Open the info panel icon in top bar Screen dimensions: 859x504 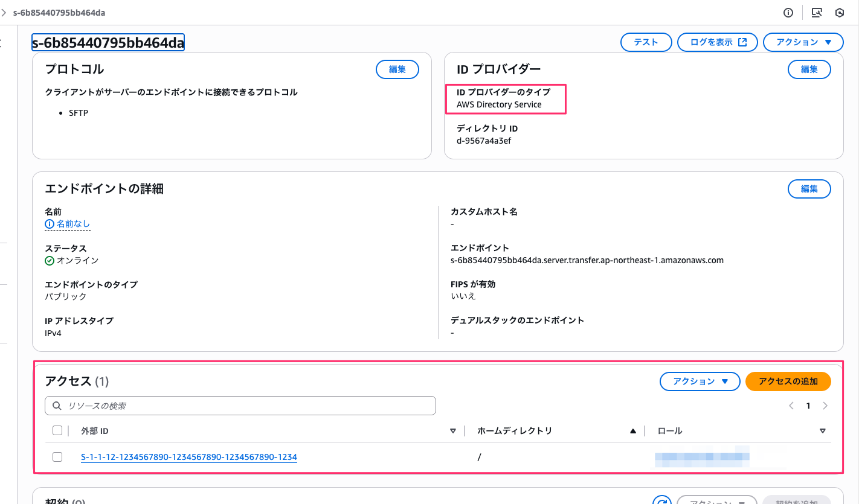pyautogui.click(x=788, y=13)
